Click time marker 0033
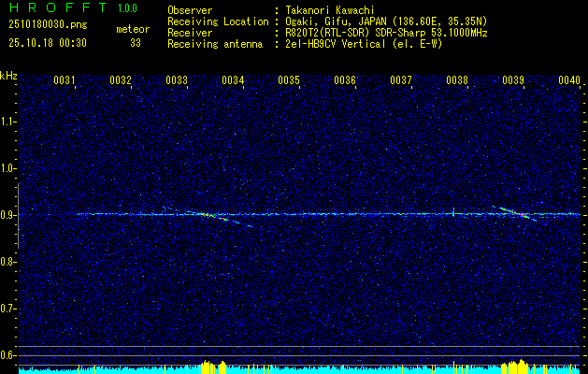The width and height of the screenshot is (588, 374). 177,79
